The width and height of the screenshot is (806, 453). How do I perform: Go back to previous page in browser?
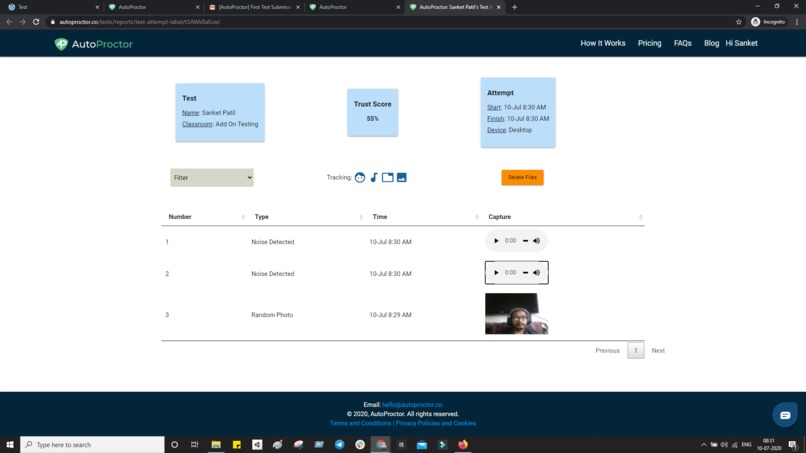click(x=9, y=22)
